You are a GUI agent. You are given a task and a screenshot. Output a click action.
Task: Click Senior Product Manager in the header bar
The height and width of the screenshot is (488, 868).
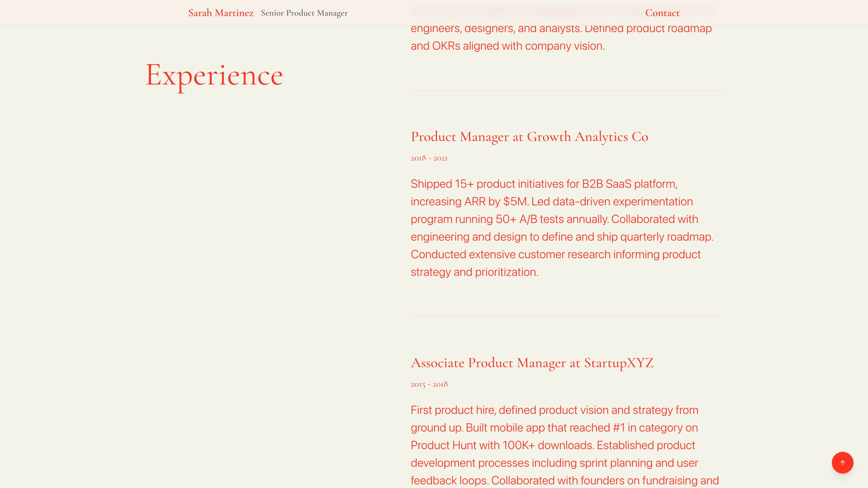click(304, 13)
